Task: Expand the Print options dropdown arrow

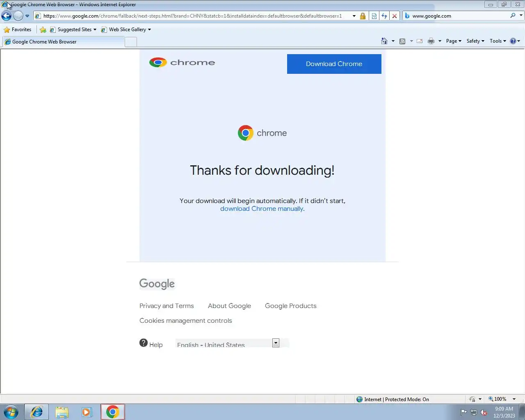Action: (440, 41)
